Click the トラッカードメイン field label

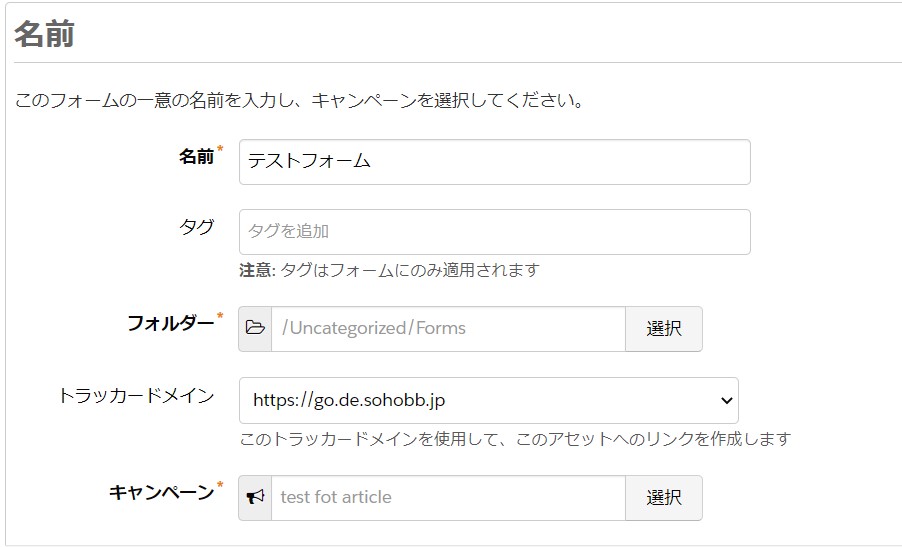pos(136,395)
